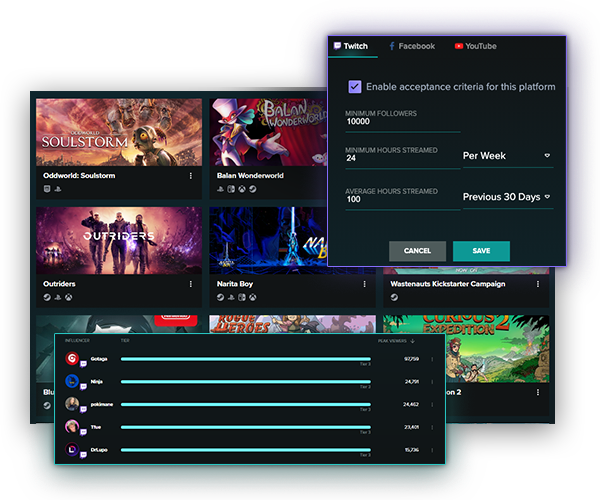Click the Average Hours Streamed field

tap(403, 198)
